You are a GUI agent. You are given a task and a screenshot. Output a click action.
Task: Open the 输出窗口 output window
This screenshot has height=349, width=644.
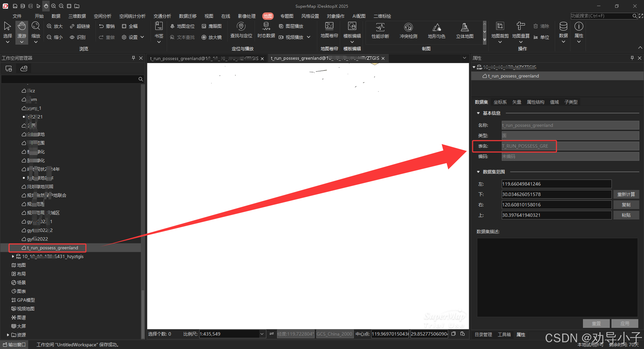[x=14, y=345]
